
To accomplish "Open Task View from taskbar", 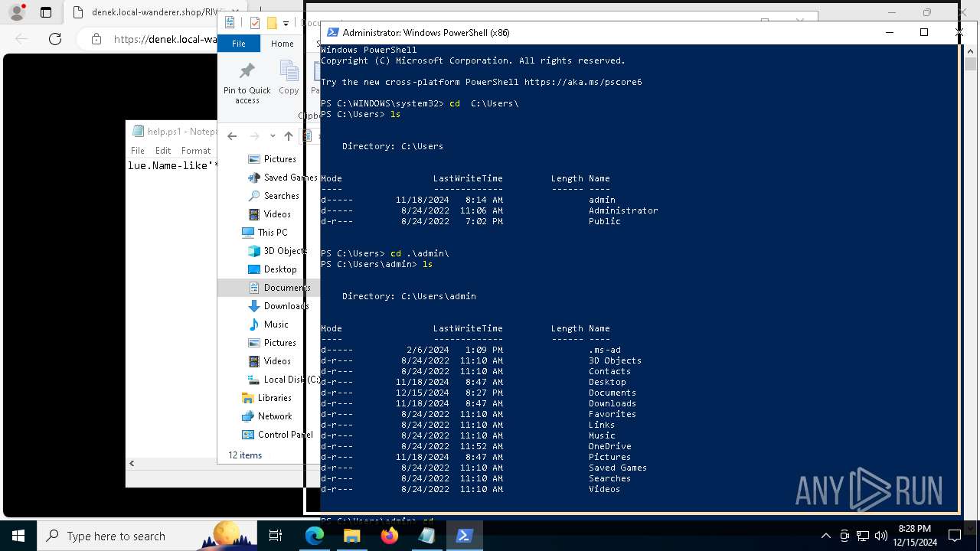I will point(276,536).
